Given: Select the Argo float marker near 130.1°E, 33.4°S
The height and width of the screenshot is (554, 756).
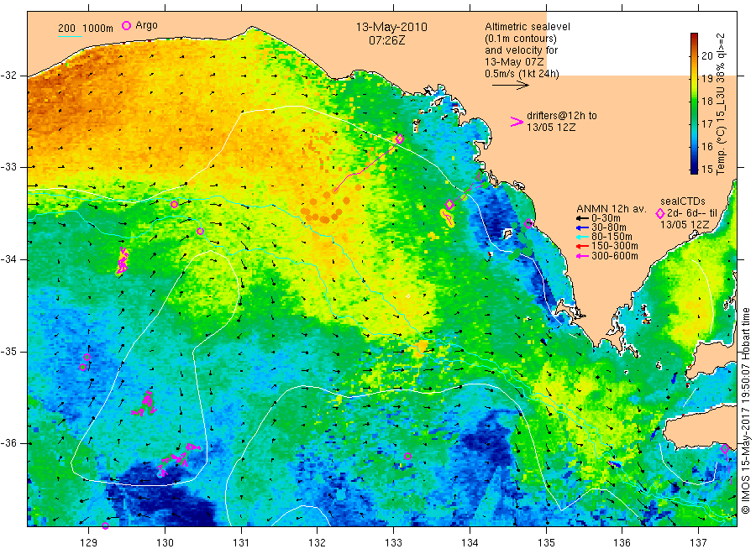Looking at the screenshot, I should tap(175, 204).
